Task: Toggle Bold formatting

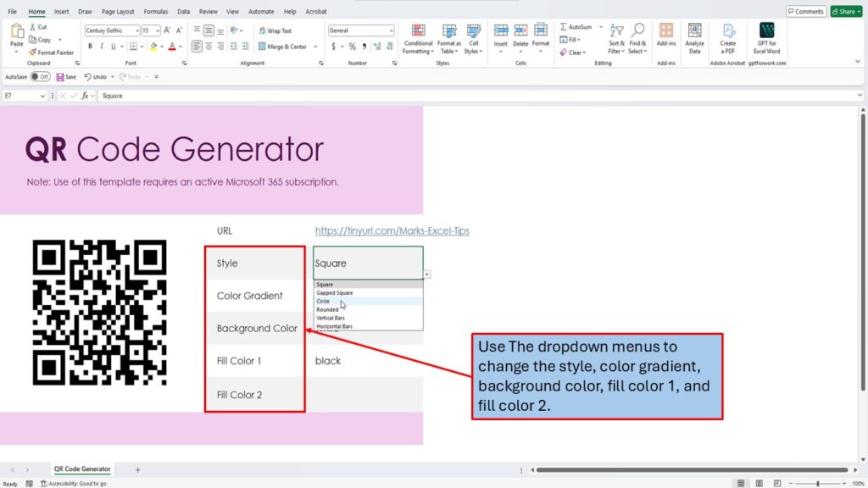Action: [90, 47]
